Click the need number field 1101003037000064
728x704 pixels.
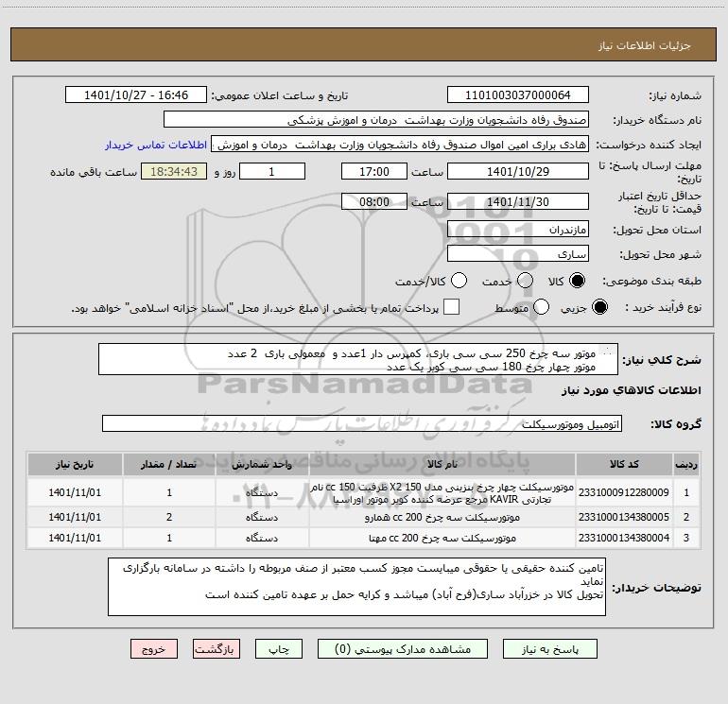tap(518, 95)
